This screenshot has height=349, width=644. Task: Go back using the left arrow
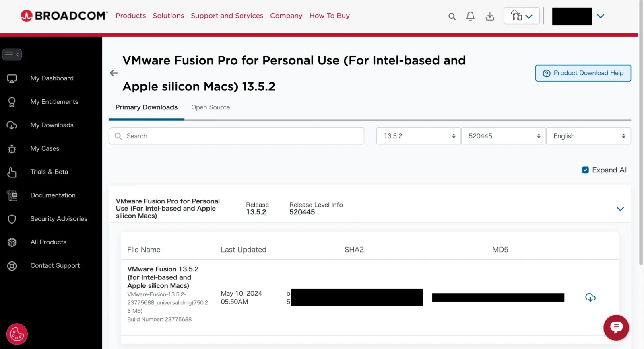(x=114, y=73)
